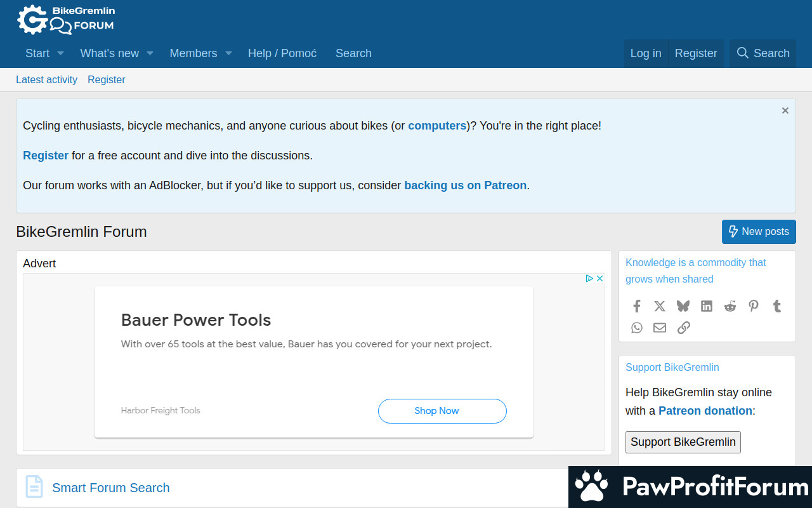The image size is (812, 508).
Task: Share via X (Twitter) icon
Action: pyautogui.click(x=660, y=306)
